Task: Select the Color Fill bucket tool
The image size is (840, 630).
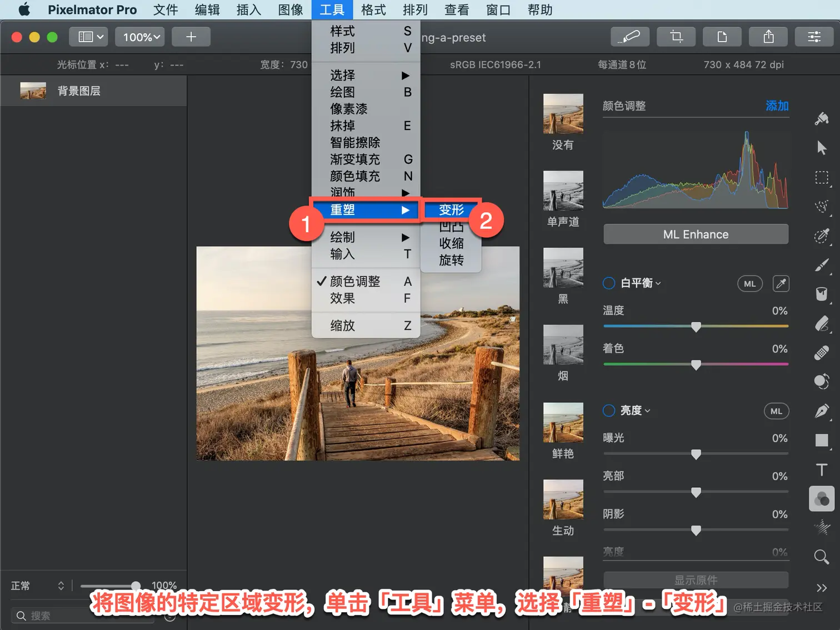Action: pos(822,294)
